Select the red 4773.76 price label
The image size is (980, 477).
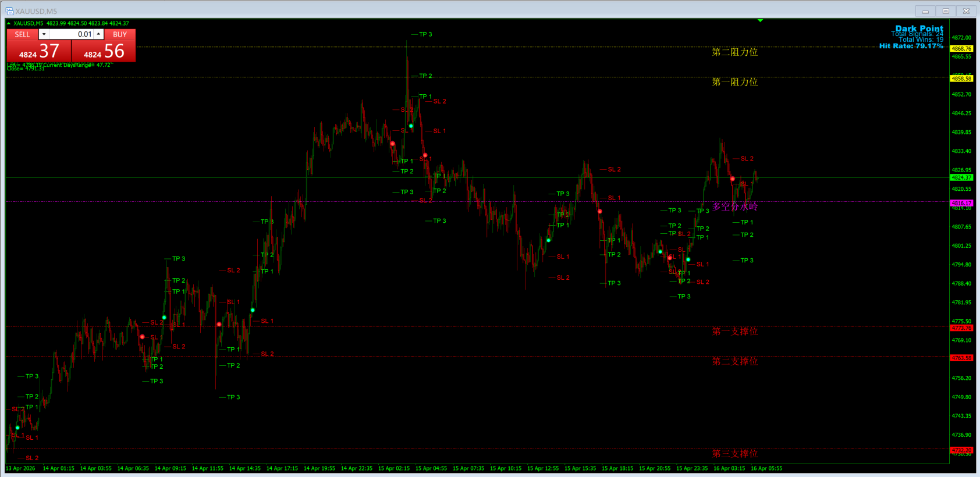point(961,328)
